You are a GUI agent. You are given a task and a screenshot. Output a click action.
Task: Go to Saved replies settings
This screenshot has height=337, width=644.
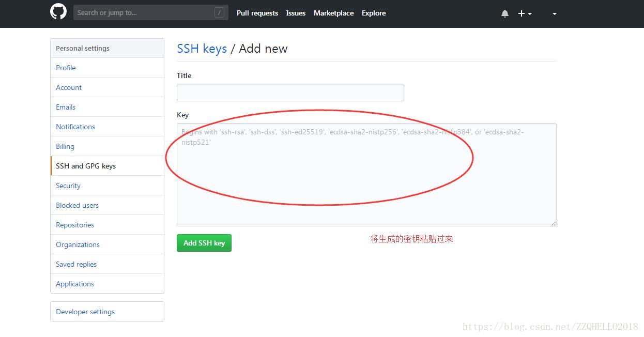pos(107,264)
